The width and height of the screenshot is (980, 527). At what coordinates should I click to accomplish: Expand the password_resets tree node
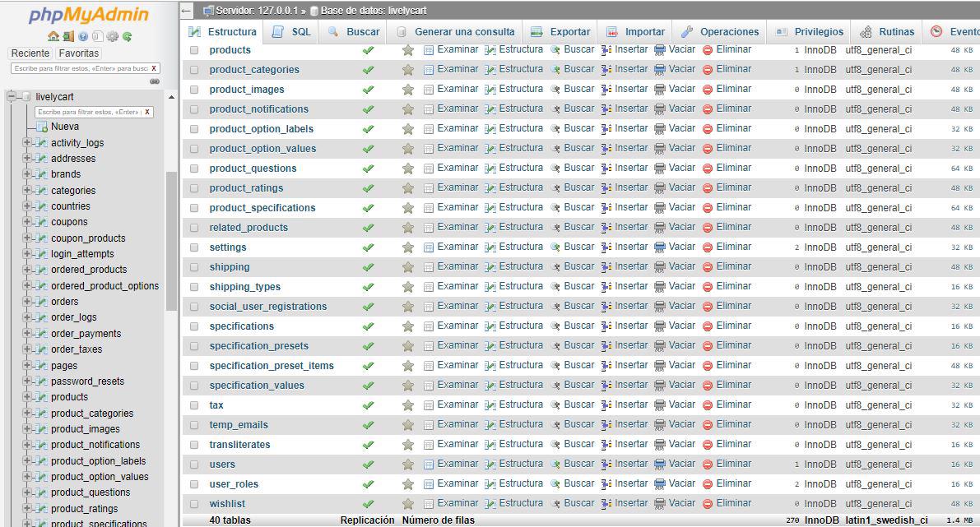coord(26,381)
